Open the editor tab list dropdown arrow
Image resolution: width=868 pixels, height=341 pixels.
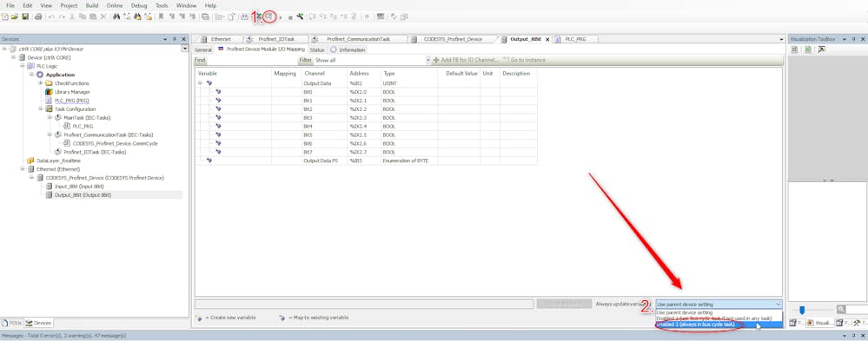[x=781, y=39]
